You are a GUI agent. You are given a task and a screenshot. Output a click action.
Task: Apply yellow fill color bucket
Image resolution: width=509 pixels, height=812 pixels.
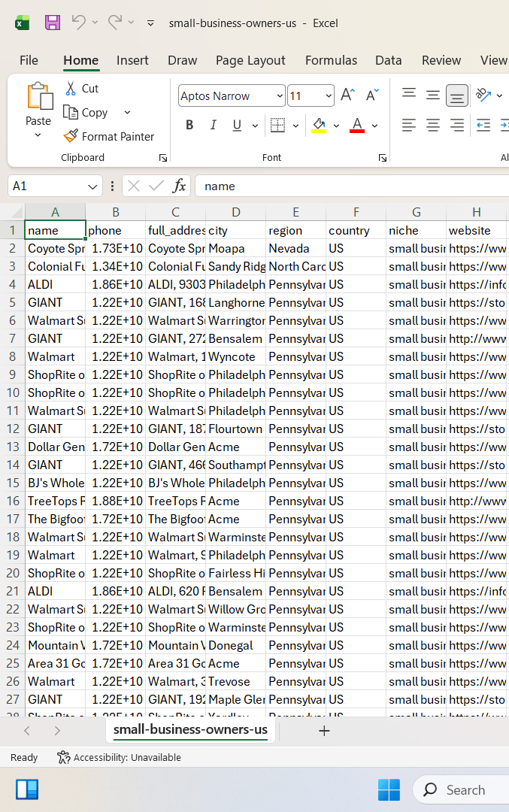click(x=319, y=126)
